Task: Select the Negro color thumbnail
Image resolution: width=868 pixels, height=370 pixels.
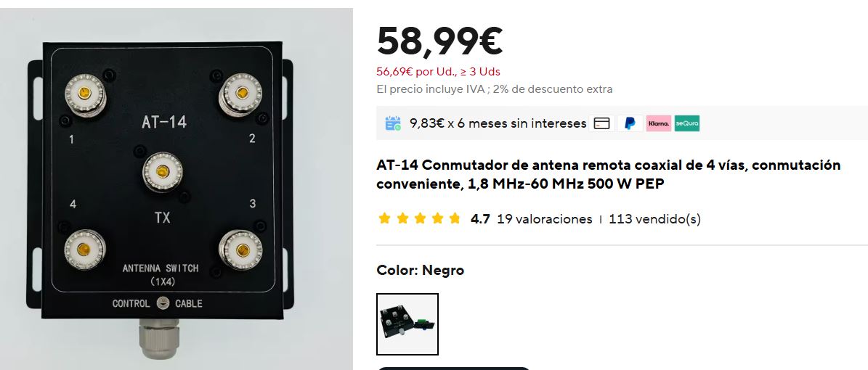Action: 407,324
